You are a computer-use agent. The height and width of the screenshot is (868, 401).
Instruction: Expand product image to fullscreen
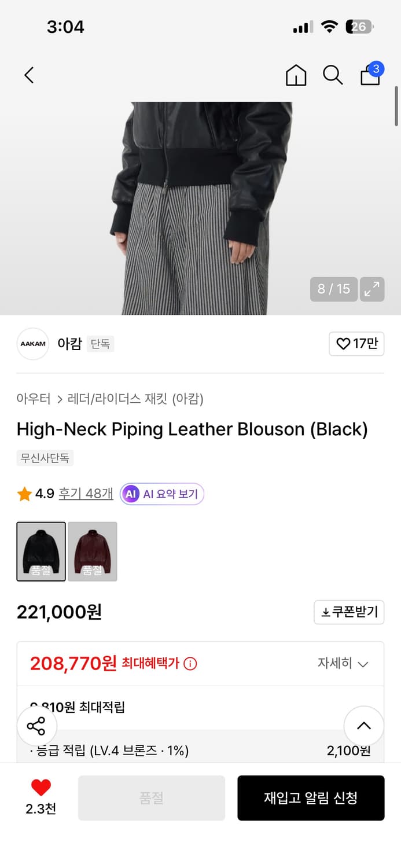coord(371,289)
